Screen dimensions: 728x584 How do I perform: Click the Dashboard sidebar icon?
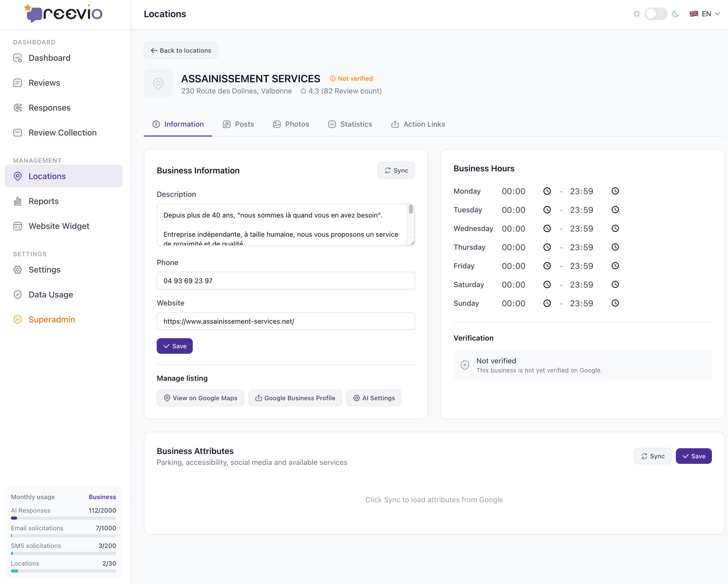[18, 58]
